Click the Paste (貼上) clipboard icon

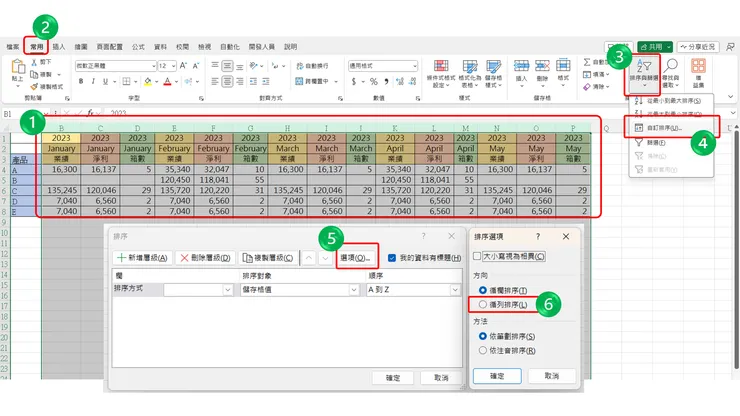point(18,68)
